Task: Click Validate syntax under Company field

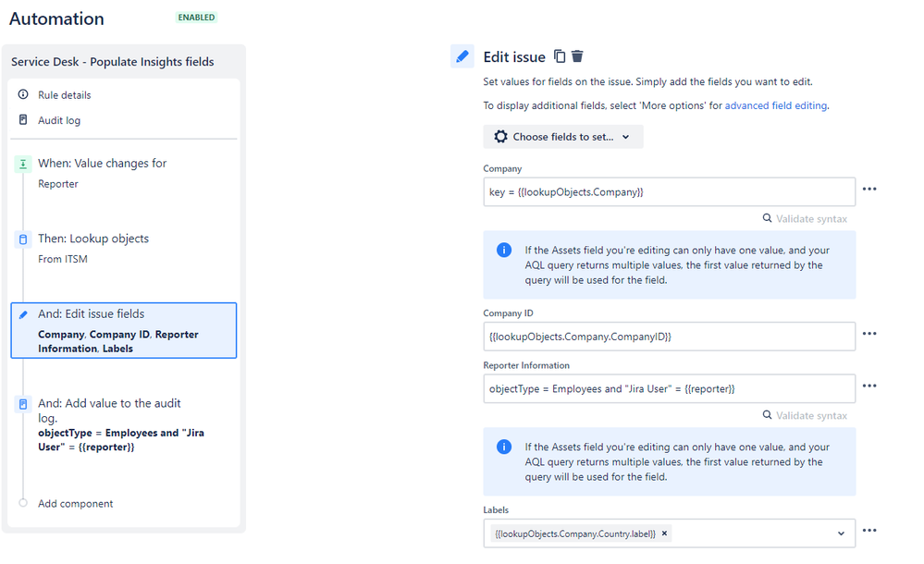Action: tap(805, 218)
